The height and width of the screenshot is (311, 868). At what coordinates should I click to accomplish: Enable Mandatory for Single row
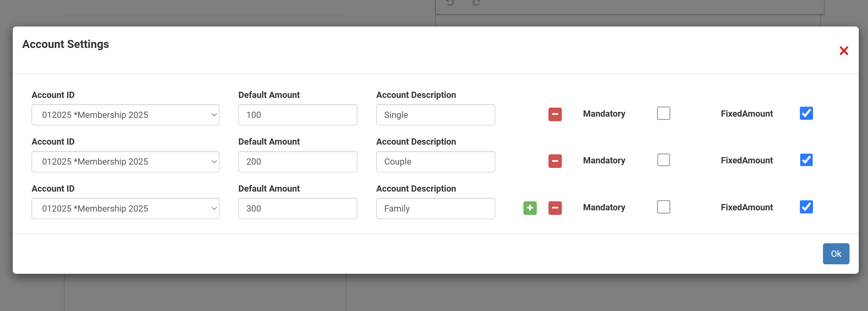click(663, 113)
